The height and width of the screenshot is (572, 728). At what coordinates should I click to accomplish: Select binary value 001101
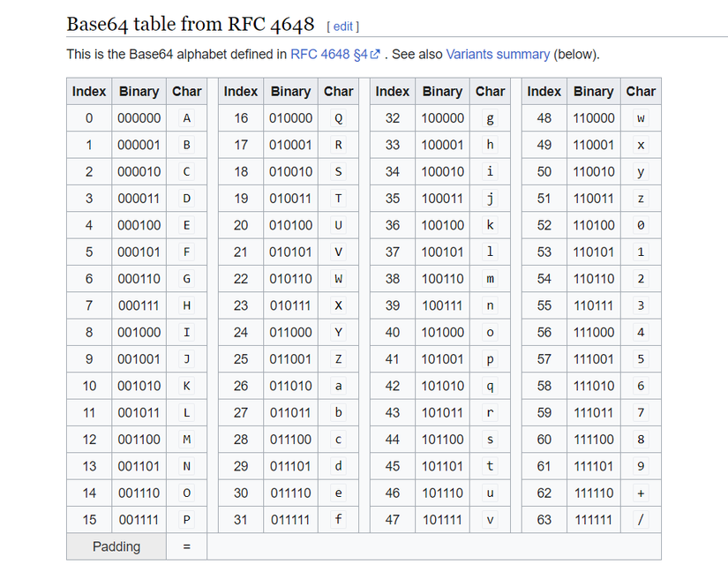click(139, 466)
